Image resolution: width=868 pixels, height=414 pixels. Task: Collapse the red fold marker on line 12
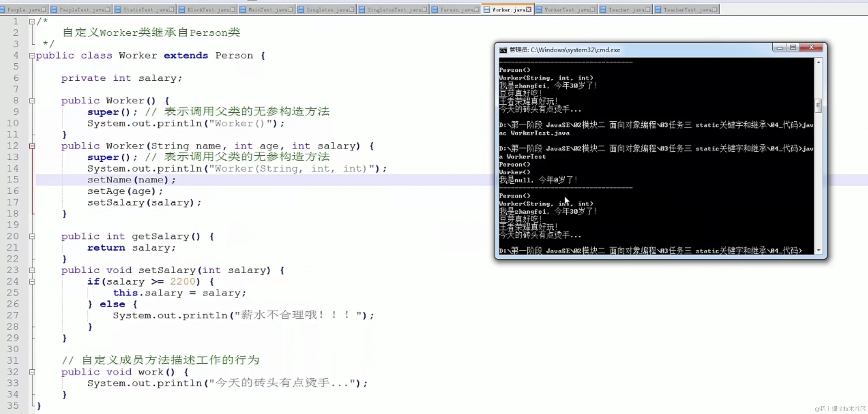pyautogui.click(x=32, y=146)
